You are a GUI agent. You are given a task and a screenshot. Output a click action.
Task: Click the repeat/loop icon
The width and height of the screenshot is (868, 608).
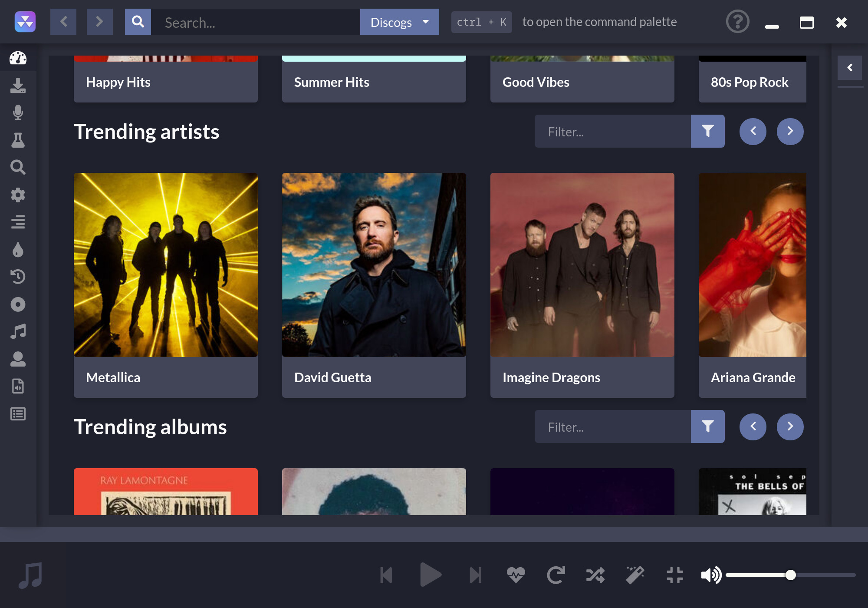click(557, 574)
